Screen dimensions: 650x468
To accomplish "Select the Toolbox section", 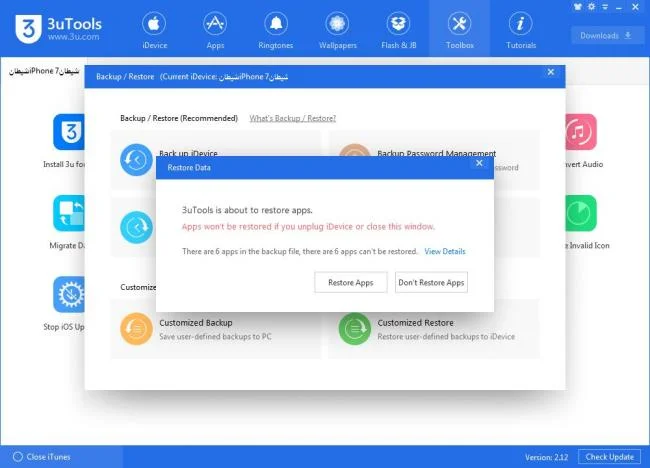I will 459,31.
